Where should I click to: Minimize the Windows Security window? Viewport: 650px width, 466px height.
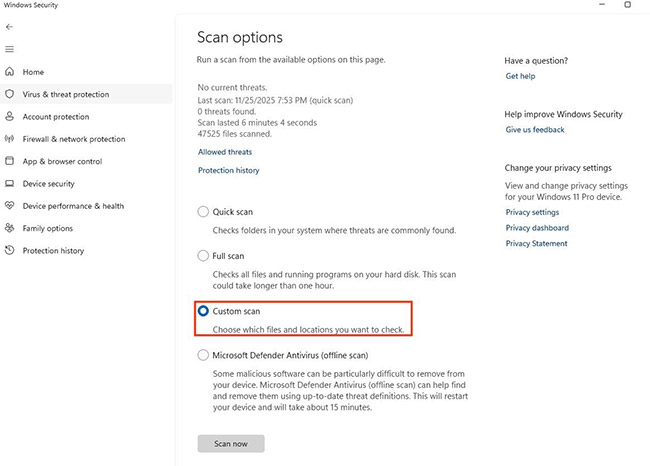[602, 5]
